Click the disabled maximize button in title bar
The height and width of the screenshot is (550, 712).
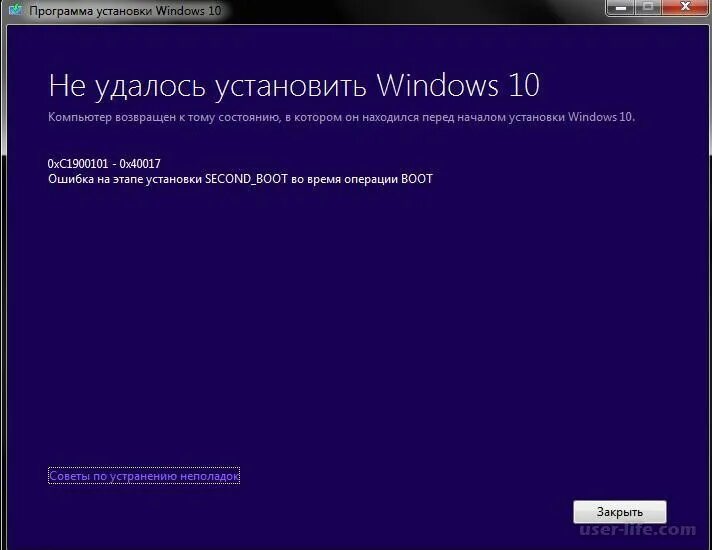pyautogui.click(x=648, y=8)
